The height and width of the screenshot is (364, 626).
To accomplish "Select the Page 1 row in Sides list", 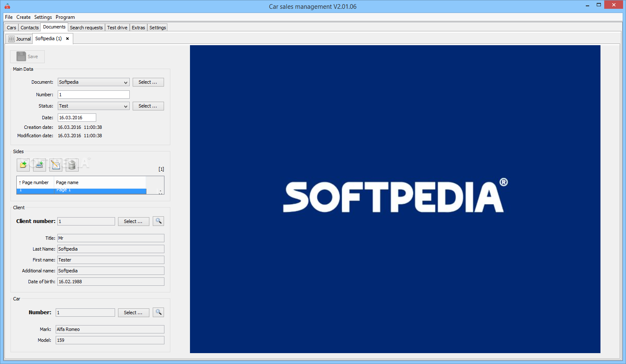I will (x=81, y=191).
